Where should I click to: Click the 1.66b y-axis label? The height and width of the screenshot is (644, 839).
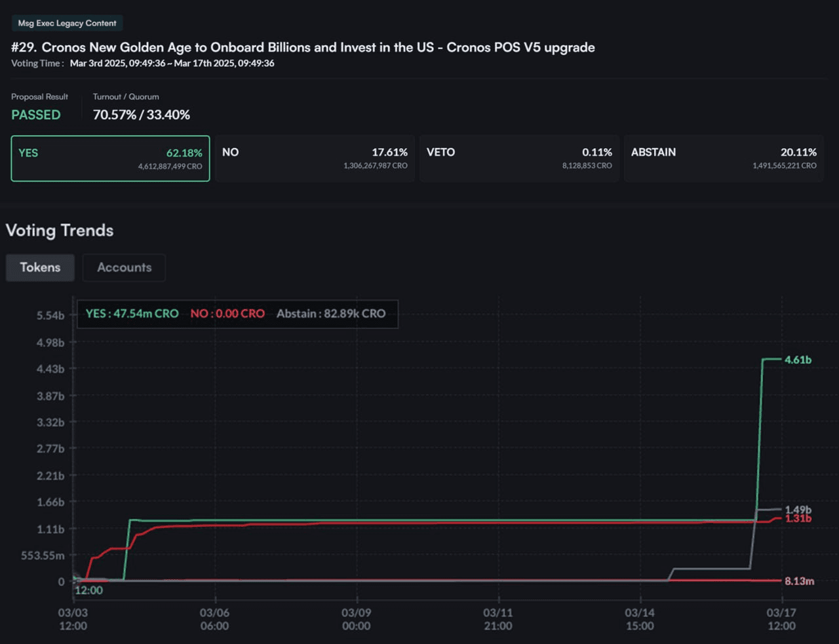(x=50, y=502)
